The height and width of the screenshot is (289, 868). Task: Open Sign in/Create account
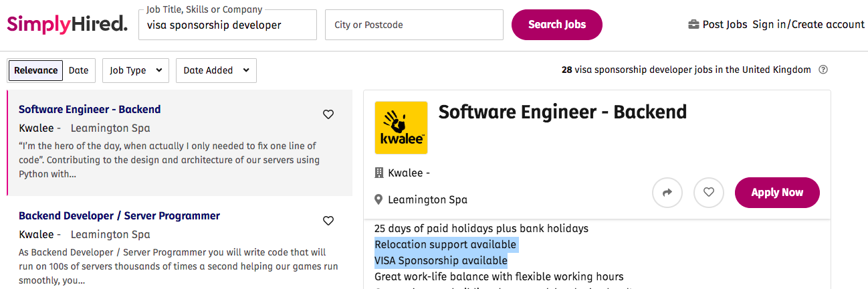click(x=808, y=25)
